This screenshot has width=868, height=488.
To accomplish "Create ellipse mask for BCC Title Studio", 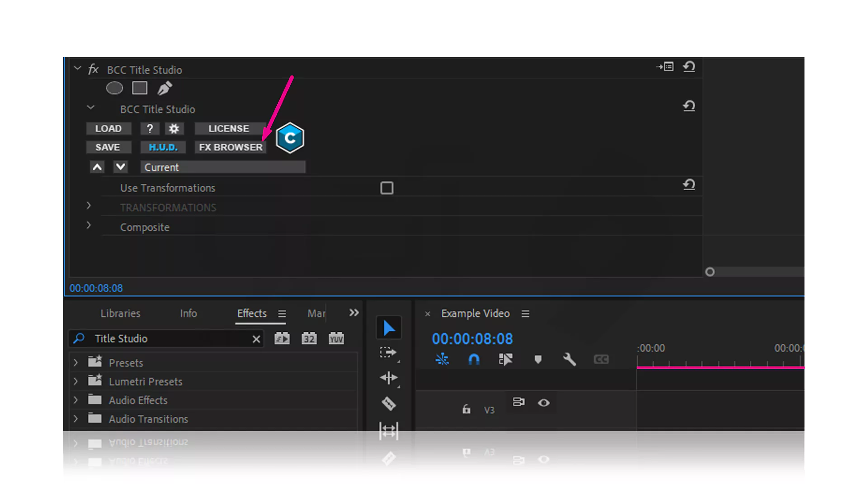I will (x=114, y=88).
